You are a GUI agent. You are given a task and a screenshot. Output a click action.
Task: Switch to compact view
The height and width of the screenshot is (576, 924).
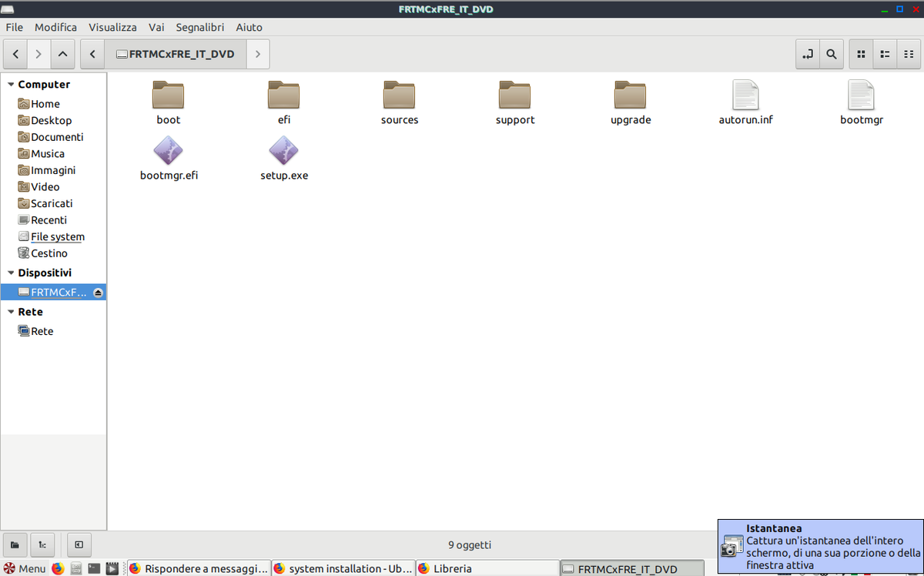909,55
